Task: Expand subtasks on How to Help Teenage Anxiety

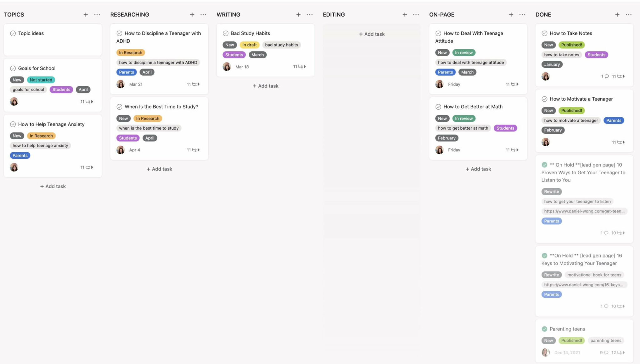Action: [x=92, y=167]
